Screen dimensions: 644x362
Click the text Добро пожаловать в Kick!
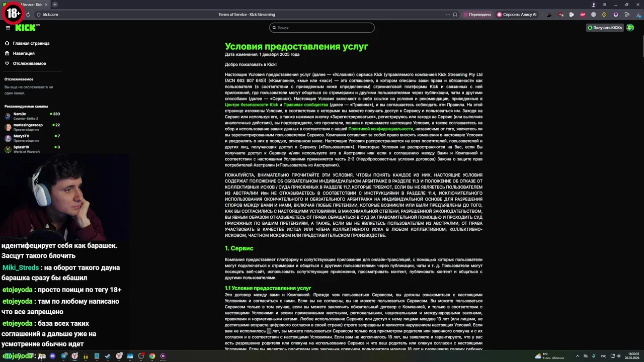point(251,64)
